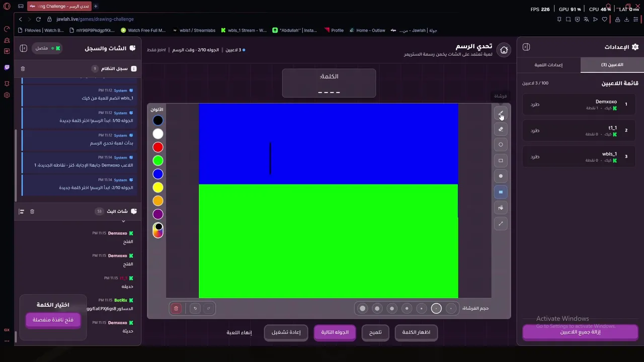Switch to the game settings tab

pos(548,65)
